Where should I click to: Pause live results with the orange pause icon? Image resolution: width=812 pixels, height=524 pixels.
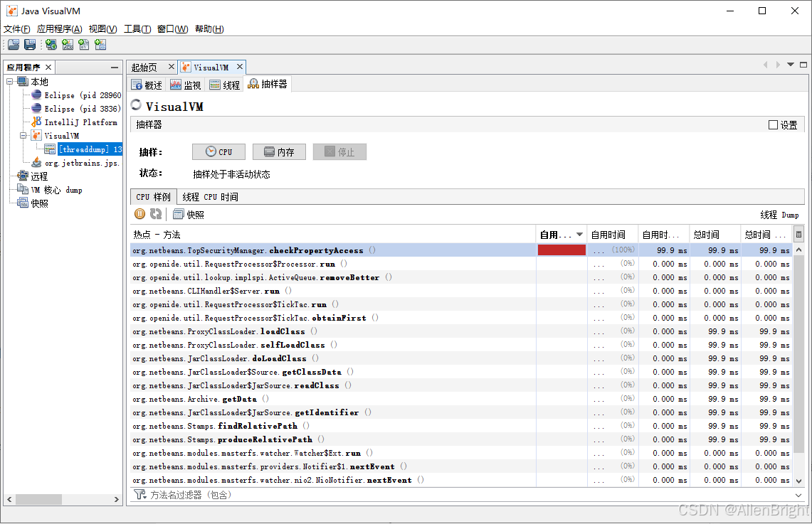(x=139, y=213)
